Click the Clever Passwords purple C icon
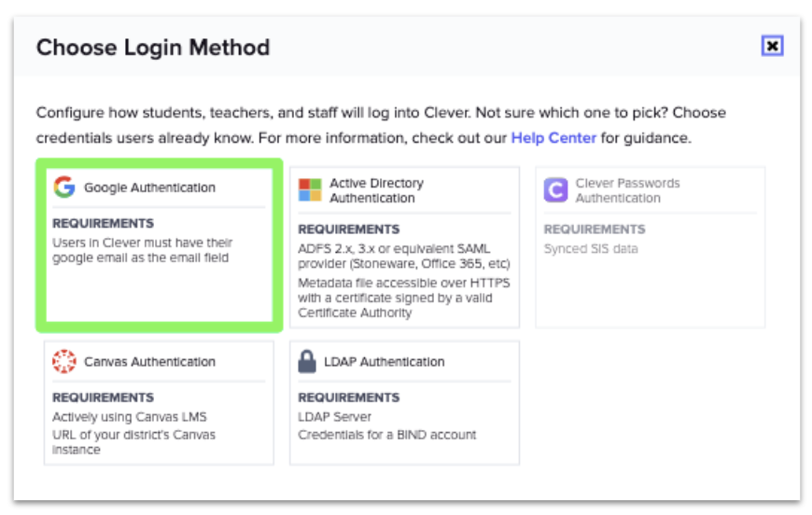Screen dimensions: 812x515 pyautogui.click(x=555, y=190)
